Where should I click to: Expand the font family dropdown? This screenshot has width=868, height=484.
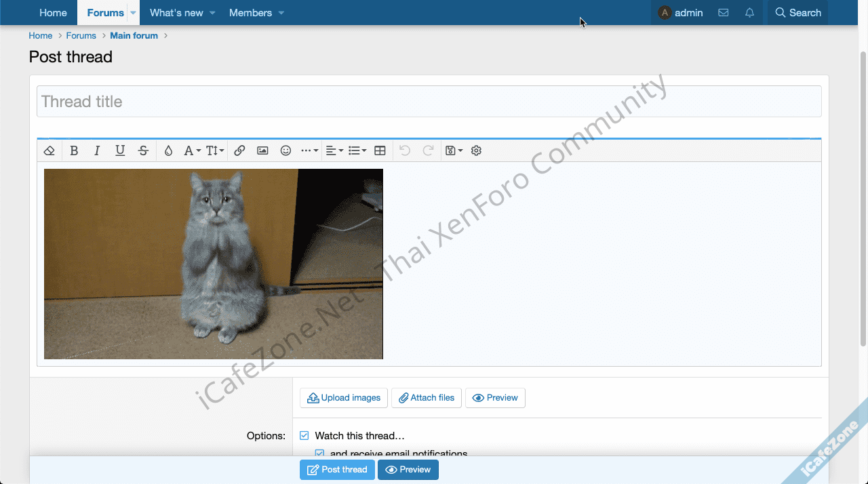[x=192, y=150]
